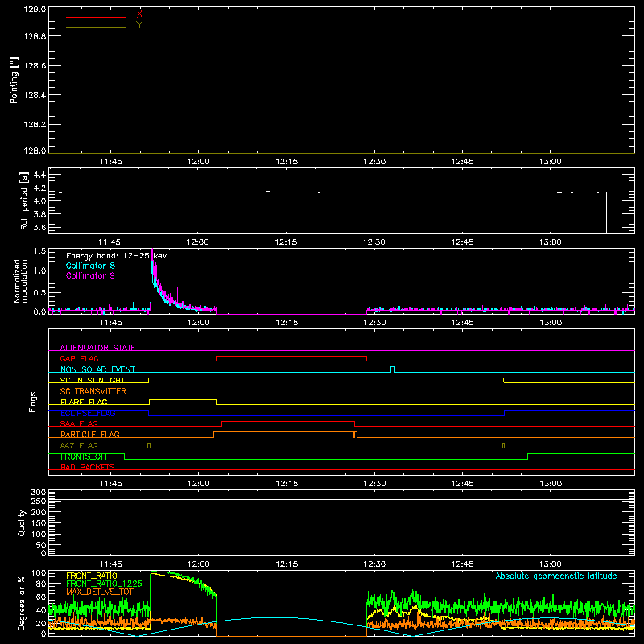Click the FLARE_FLAG label
The width and height of the screenshot is (644, 644).
84,402
